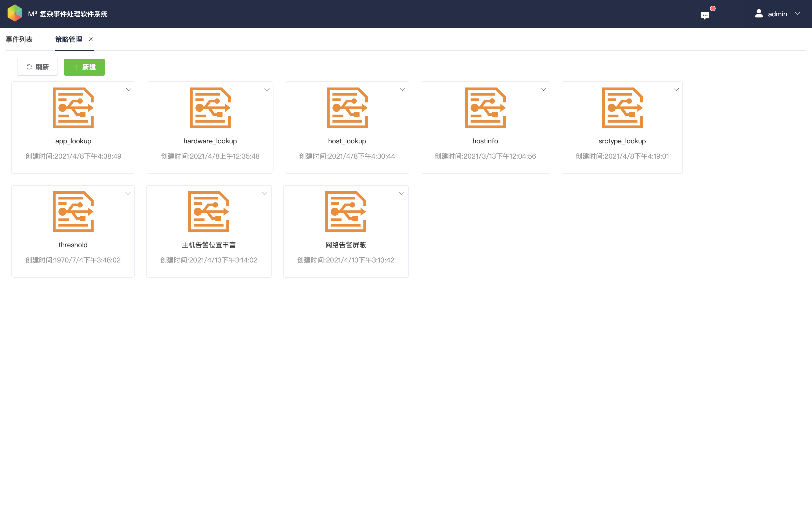Click creation time 2021/4/8上午12:35:48

(x=210, y=156)
